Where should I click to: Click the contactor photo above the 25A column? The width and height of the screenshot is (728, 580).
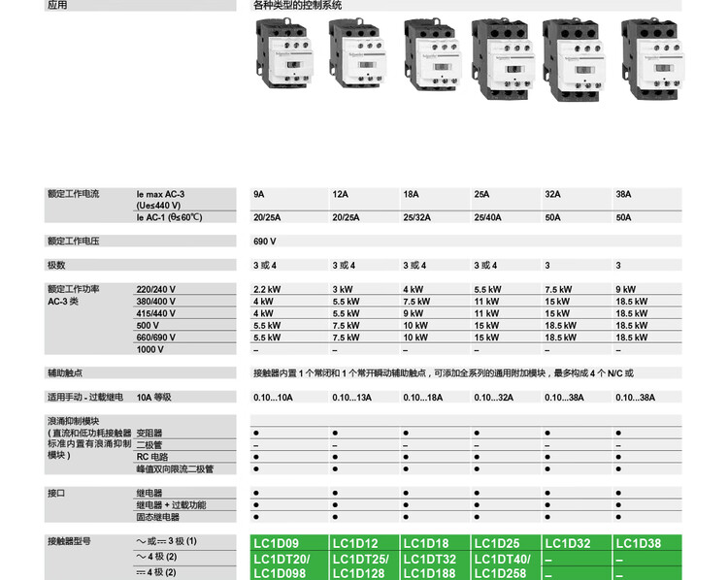coord(504,59)
